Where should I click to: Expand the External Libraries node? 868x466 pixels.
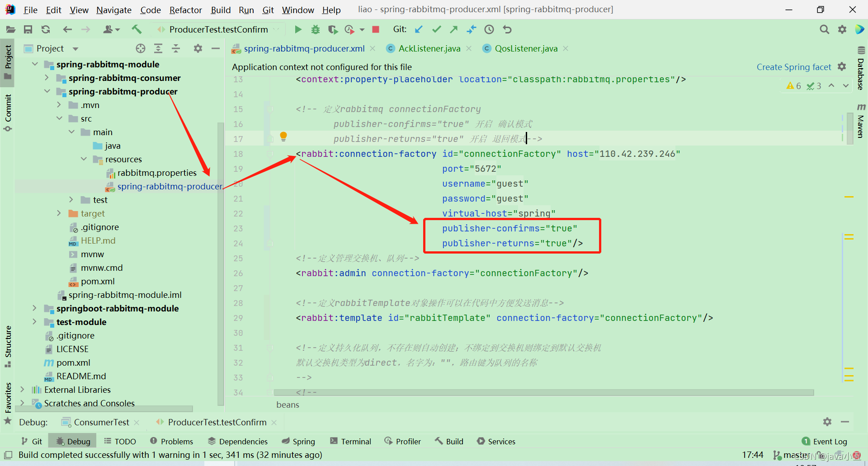22,390
